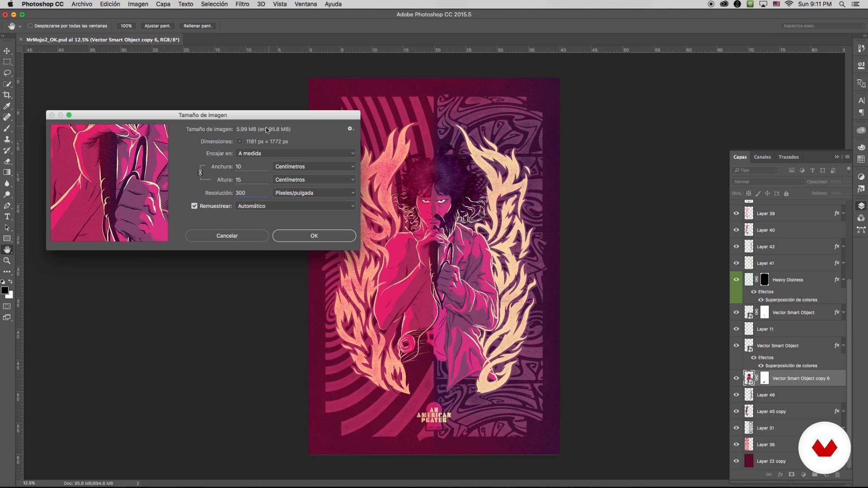Enable Desplazarse por todas las ventanas
Screen dimensions: 868x488
pos(31,26)
